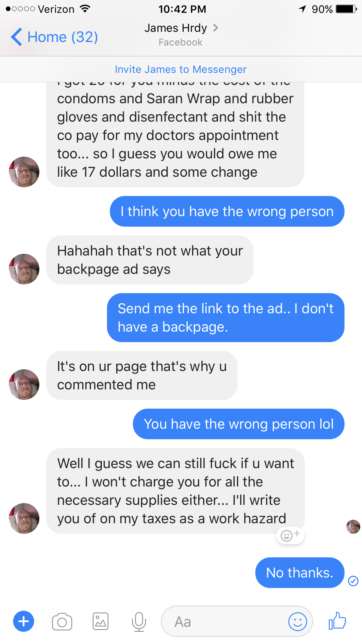Send a thumbs-up like
Viewport: 362px width, 644px height.
point(337,621)
